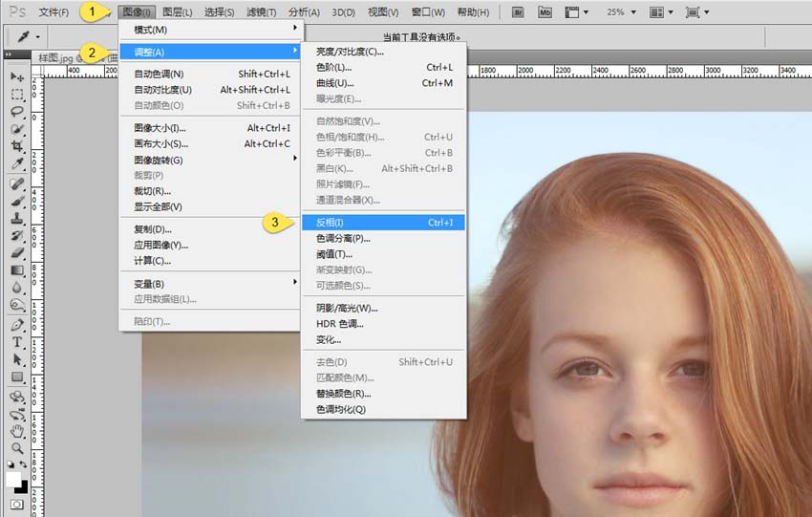Open the 分析(A) menu
812x517 pixels.
pos(304,11)
